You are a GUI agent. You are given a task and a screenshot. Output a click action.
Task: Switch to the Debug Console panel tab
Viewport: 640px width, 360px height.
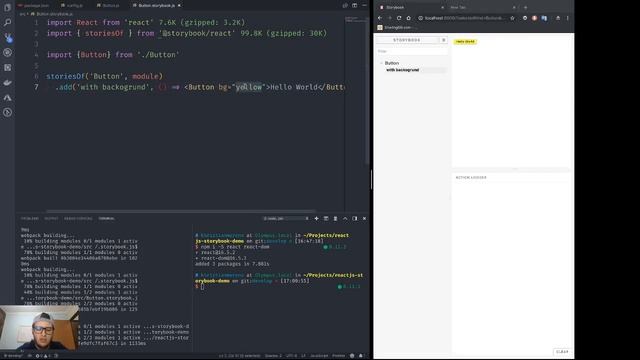pos(78,219)
